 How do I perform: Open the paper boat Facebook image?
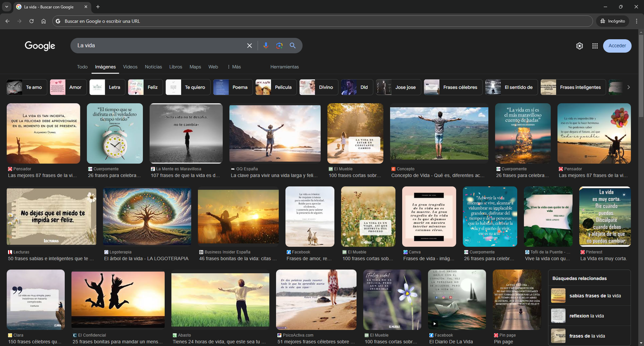click(457, 299)
